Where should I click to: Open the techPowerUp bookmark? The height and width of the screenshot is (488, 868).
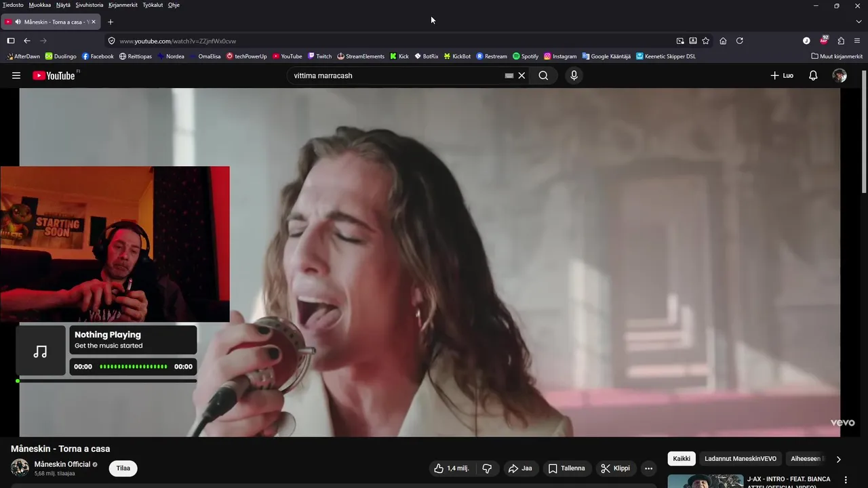pyautogui.click(x=246, y=56)
